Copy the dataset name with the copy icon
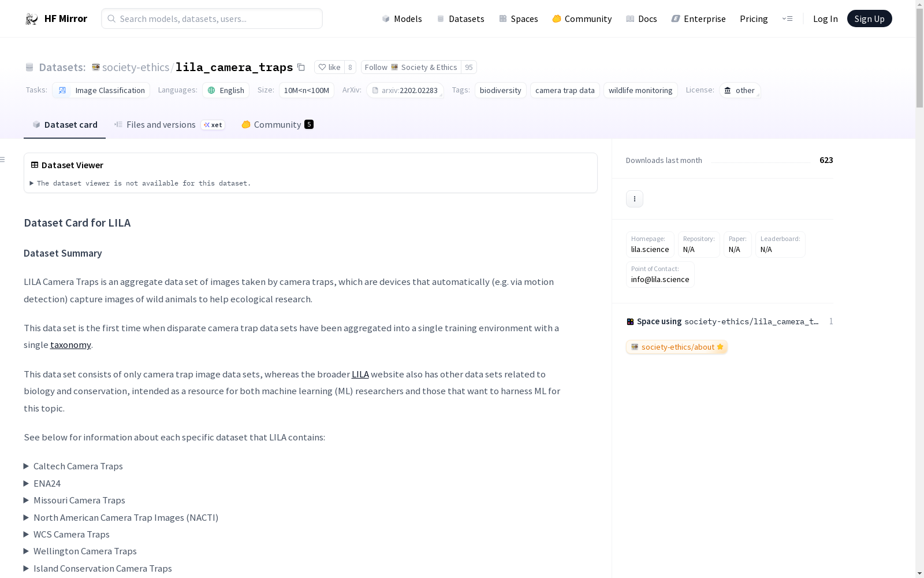Image resolution: width=924 pixels, height=578 pixels. (x=301, y=67)
